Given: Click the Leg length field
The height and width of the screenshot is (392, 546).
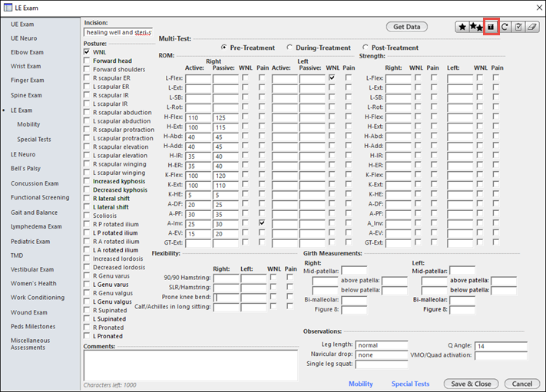Looking at the screenshot, I should click(x=382, y=345).
